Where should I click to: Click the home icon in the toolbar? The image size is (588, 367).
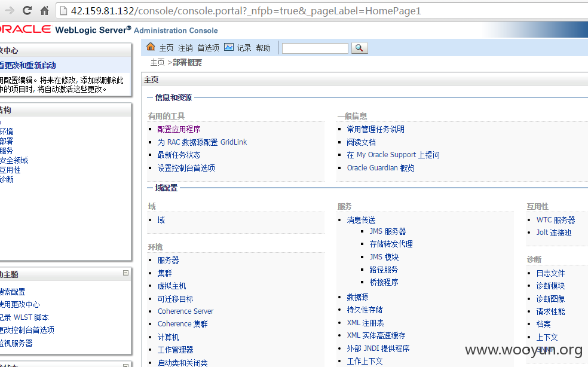pos(151,47)
